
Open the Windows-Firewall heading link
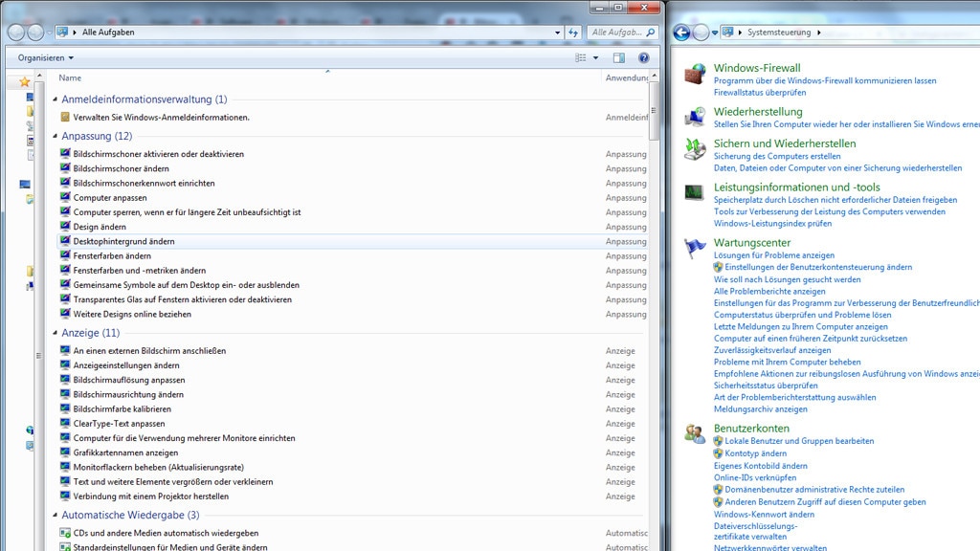point(757,68)
